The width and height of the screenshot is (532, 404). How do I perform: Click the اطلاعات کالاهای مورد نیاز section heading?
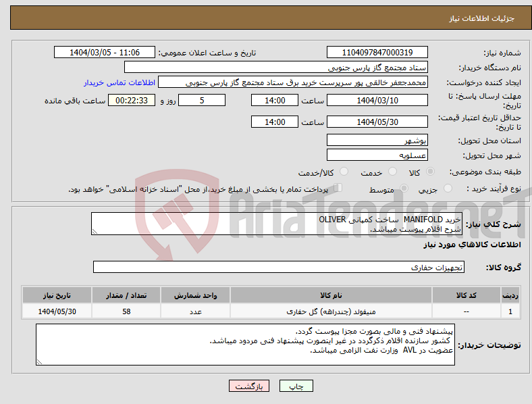tap(472, 245)
